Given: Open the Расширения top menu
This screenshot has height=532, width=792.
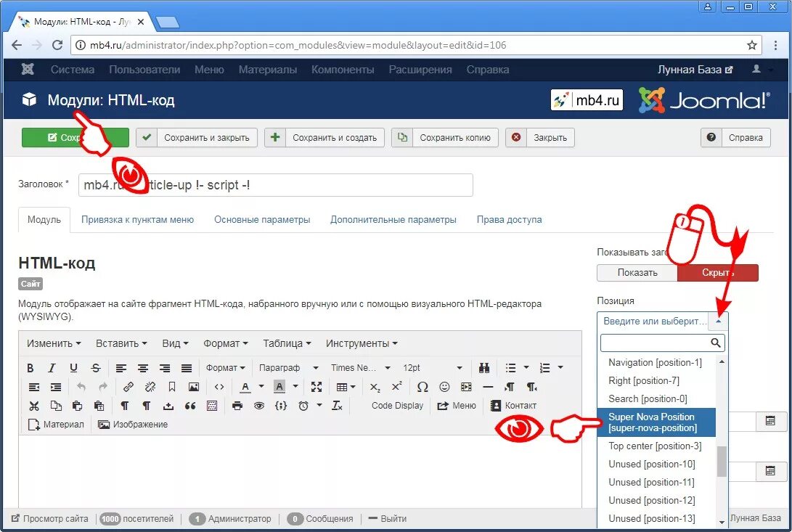Looking at the screenshot, I should tap(420, 70).
